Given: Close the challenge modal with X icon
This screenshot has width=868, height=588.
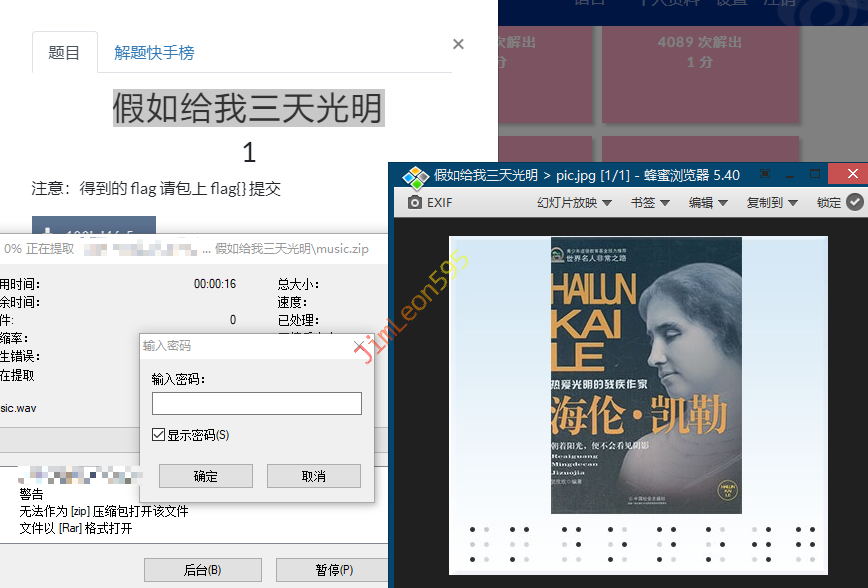Looking at the screenshot, I should (x=458, y=44).
